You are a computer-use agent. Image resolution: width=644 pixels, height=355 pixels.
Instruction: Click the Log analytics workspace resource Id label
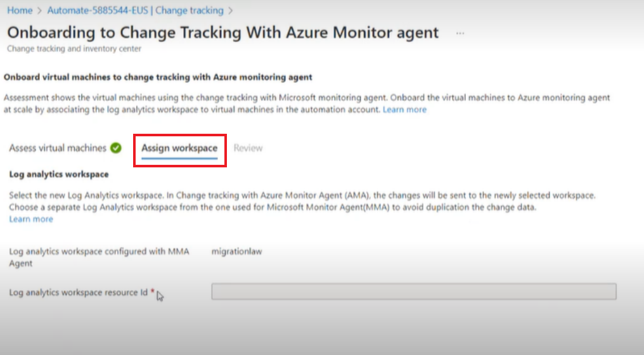78,292
